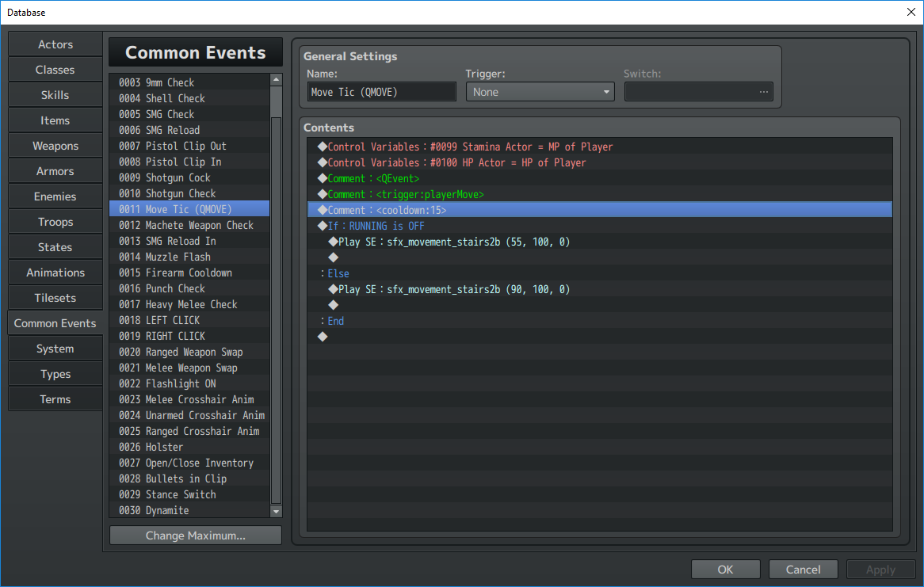Pick 0015 Firearm Cooldown event
The width and height of the screenshot is (924, 587).
click(x=189, y=273)
